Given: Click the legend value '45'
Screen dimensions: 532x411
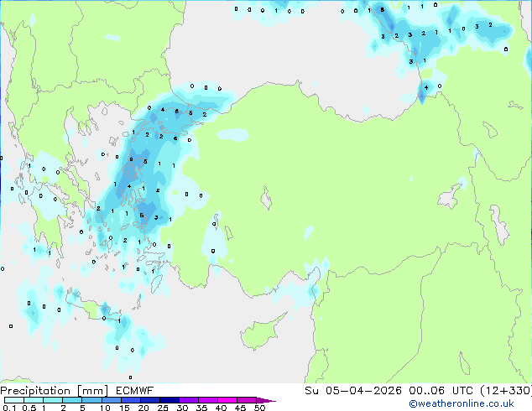Looking at the screenshot, I should [240, 408].
